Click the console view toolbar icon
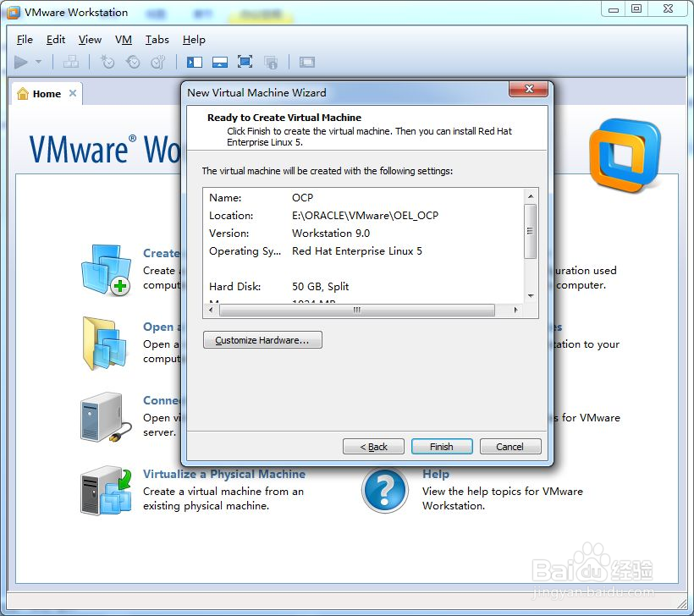The width and height of the screenshot is (694, 616). pos(306,62)
